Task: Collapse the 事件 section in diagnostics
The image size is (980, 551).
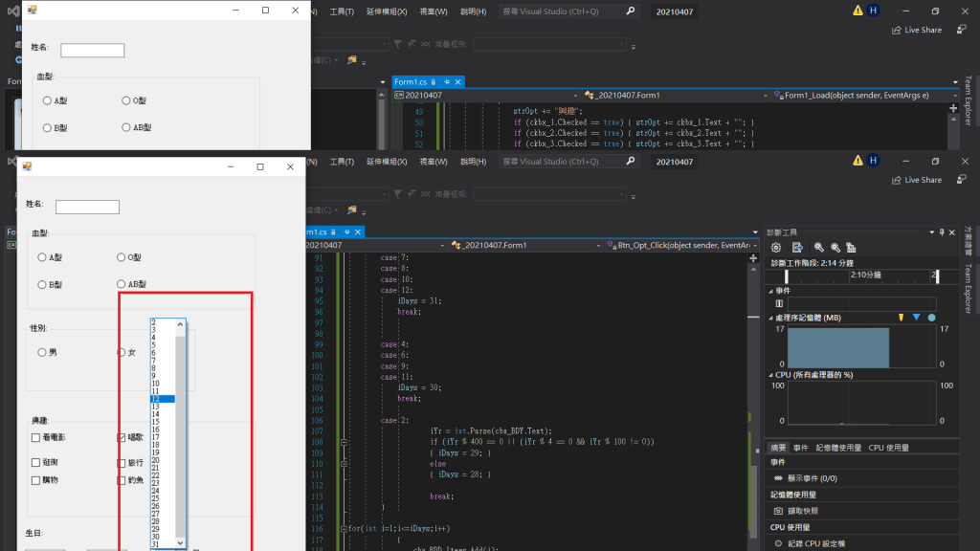Action: pyautogui.click(x=770, y=291)
